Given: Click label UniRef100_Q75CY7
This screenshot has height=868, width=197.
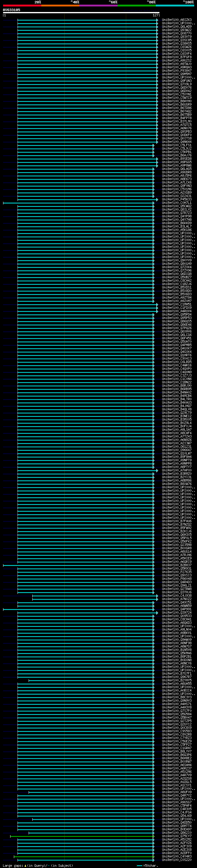Looking at the screenshot, I should [x=176, y=836].
